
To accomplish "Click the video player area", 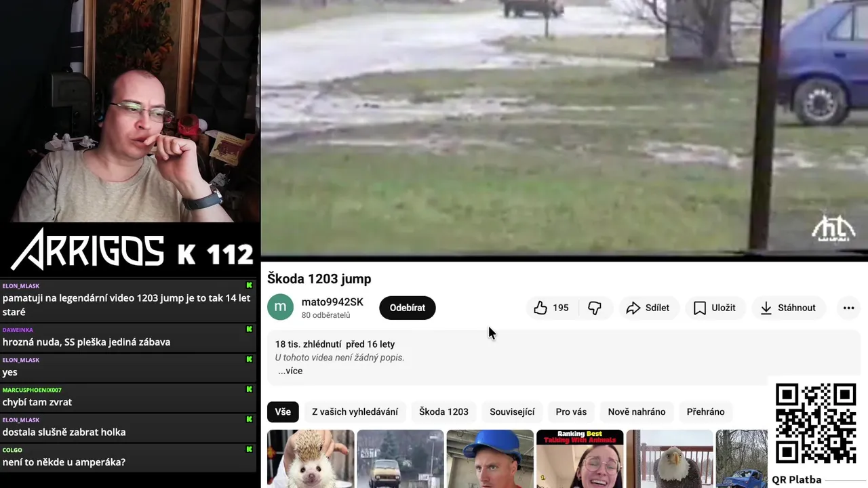I will point(564,129).
